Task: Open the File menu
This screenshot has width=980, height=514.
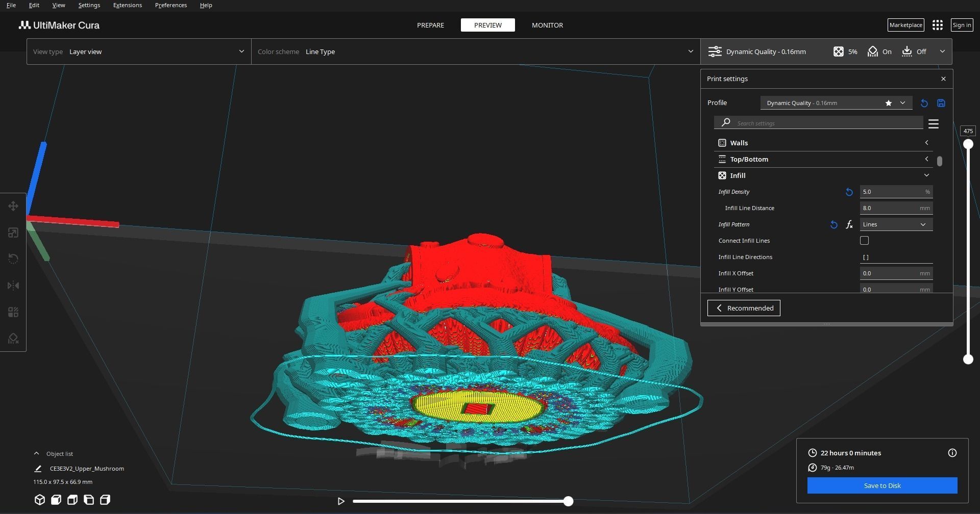Action: tap(11, 5)
